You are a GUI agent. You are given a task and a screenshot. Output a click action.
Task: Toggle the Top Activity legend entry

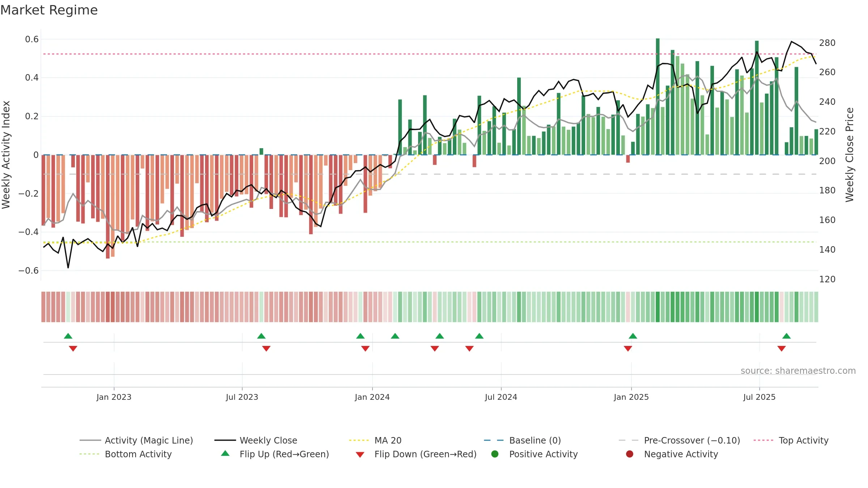pyautogui.click(x=791, y=440)
